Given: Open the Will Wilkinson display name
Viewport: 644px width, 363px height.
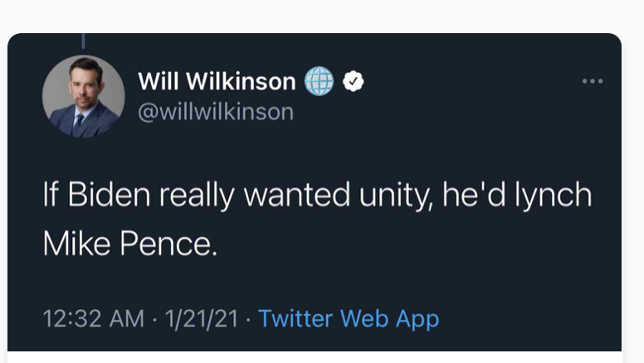Looking at the screenshot, I should 217,81.
